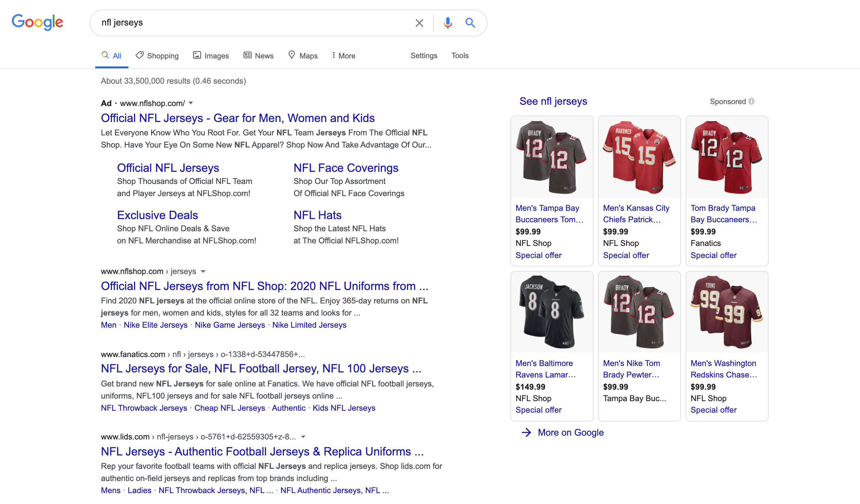Click the X to clear search query
Screen dimensions: 860x504
pyautogui.click(x=418, y=23)
